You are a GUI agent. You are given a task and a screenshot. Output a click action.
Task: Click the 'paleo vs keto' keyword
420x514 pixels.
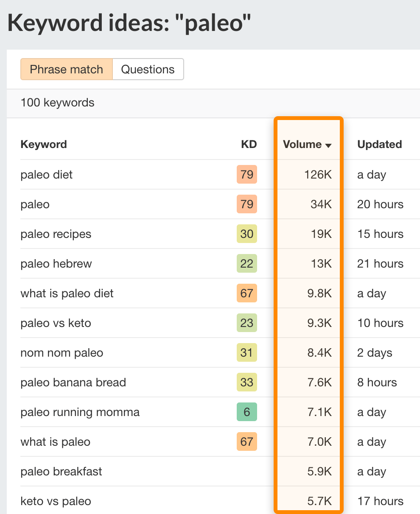click(x=56, y=323)
